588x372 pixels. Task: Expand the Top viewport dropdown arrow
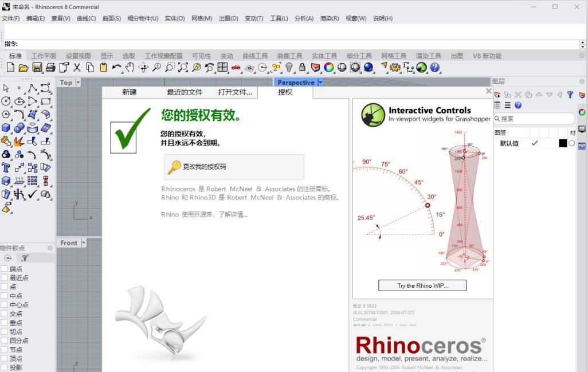(x=78, y=83)
